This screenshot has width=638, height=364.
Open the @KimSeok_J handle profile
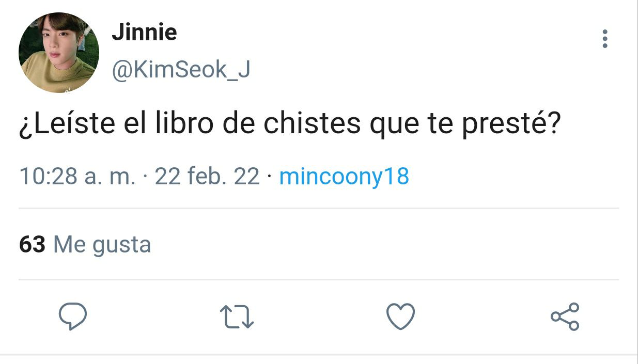181,70
